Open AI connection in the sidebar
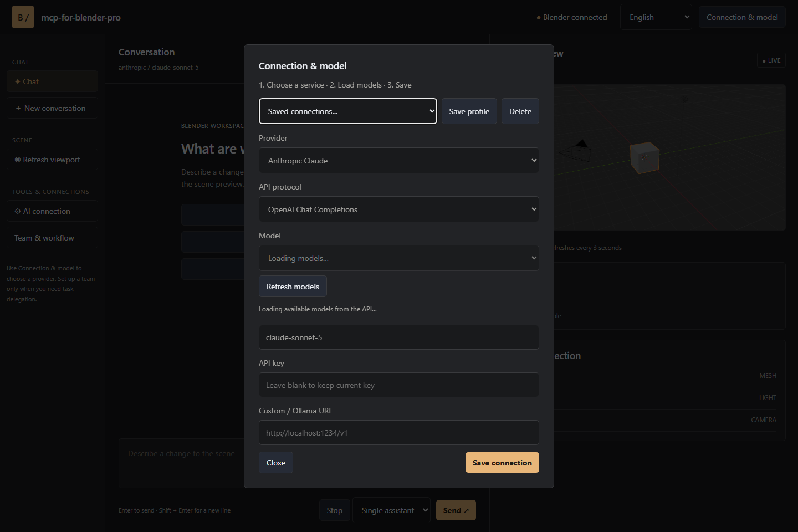798x532 pixels. (52, 211)
